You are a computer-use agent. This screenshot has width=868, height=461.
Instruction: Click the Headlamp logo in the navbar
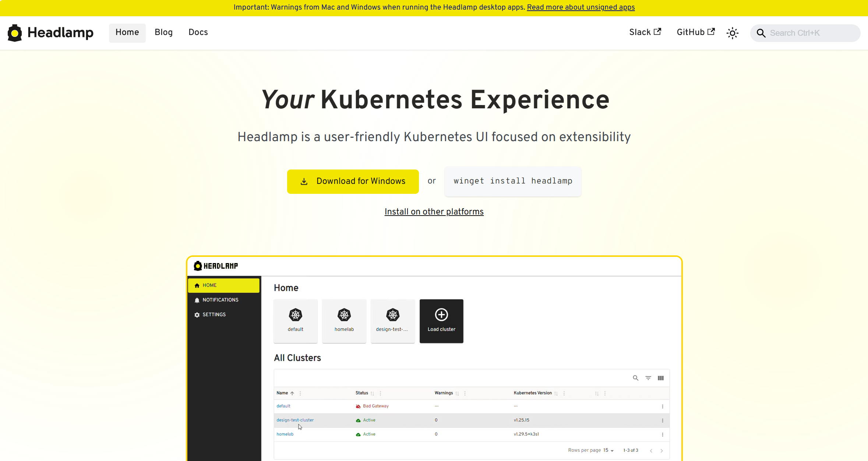(50, 33)
